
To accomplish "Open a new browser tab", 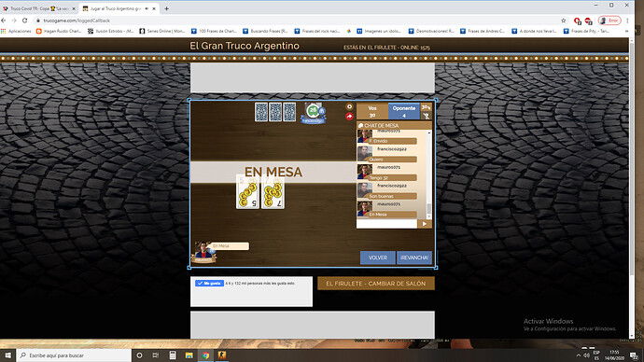I will (166, 8).
